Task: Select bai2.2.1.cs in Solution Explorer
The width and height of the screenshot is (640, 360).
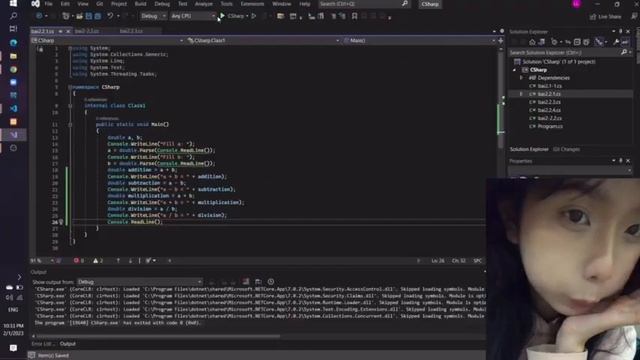Action: click(x=549, y=94)
